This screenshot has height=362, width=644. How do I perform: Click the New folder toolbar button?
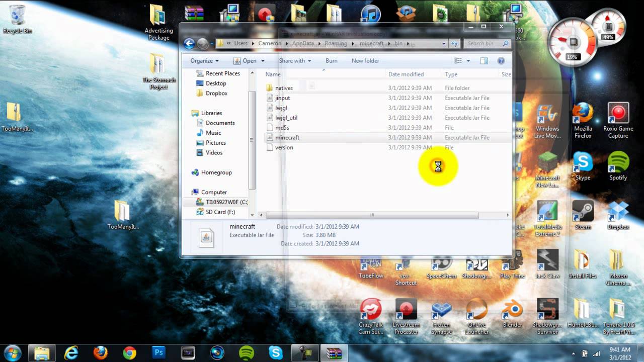pos(365,61)
